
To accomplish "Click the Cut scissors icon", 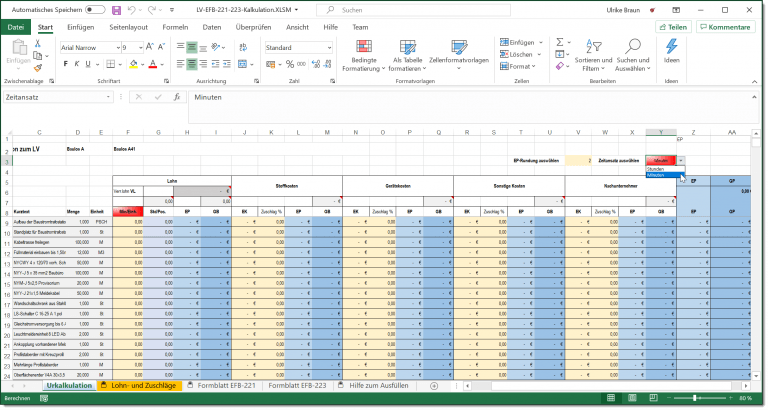I will [x=38, y=44].
